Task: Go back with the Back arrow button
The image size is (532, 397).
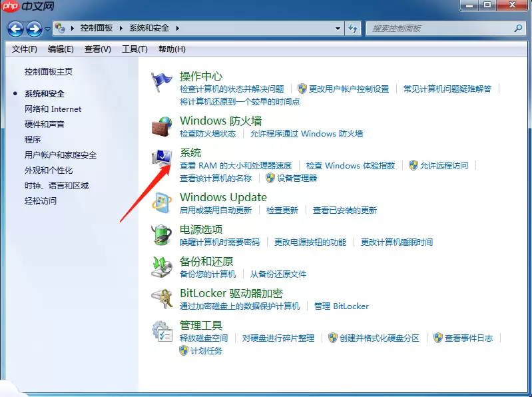Action: [x=15, y=29]
